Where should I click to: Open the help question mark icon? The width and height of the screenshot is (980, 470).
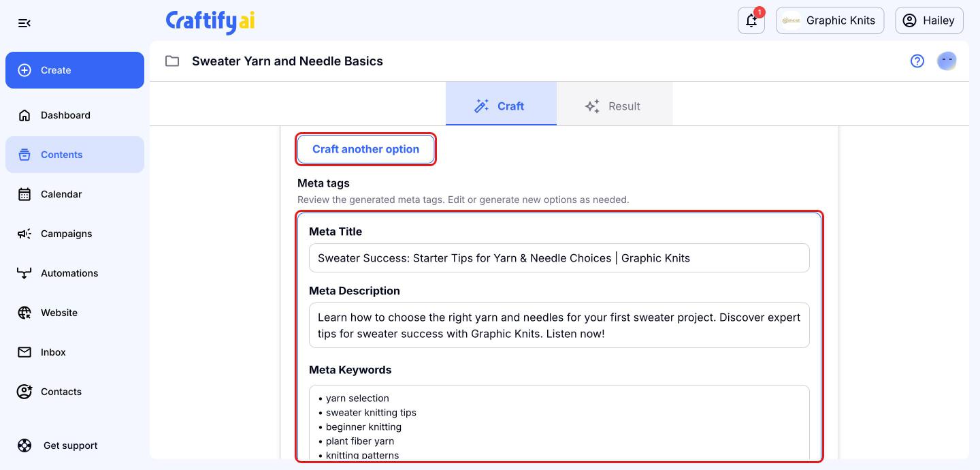pyautogui.click(x=917, y=61)
